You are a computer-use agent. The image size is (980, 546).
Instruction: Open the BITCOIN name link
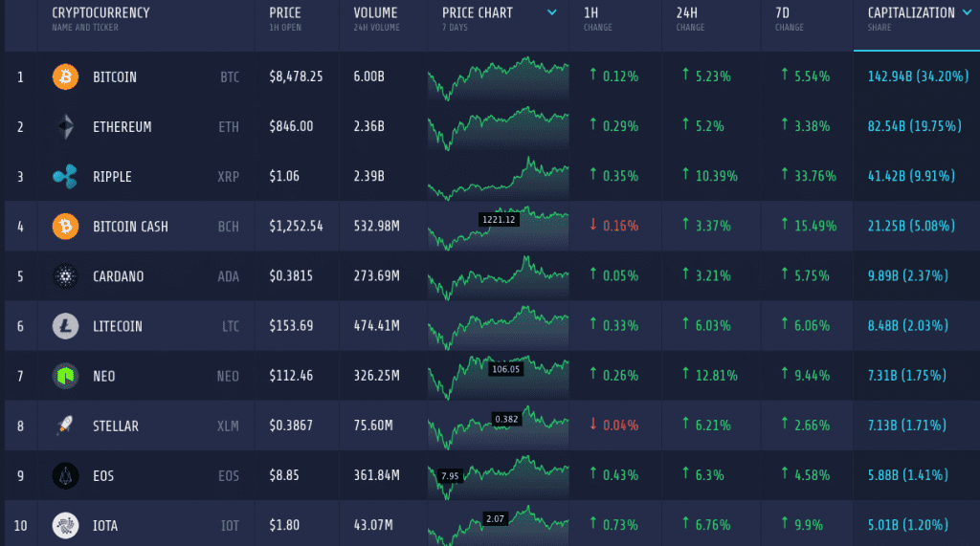tap(115, 76)
